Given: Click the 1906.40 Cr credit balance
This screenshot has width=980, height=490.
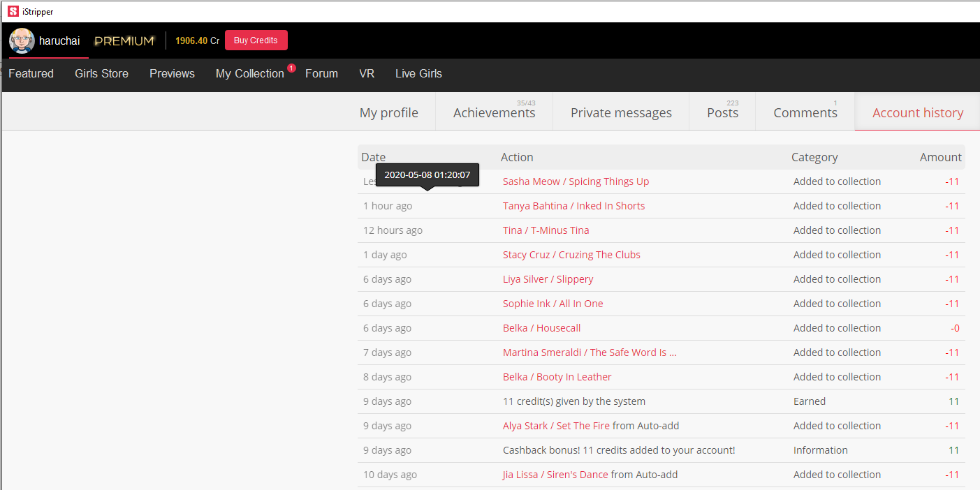Looking at the screenshot, I should coord(197,41).
